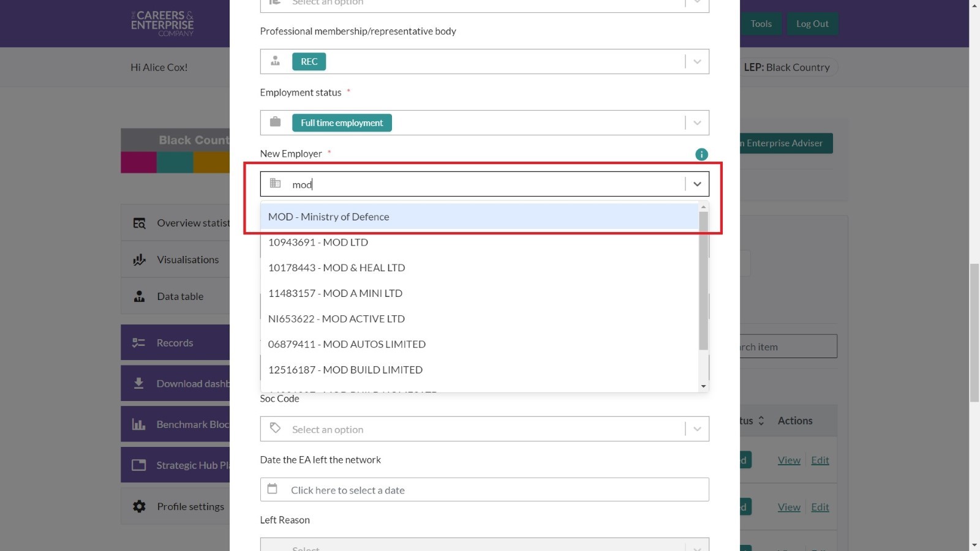
Task: Click the page scrollbar thumb
Action: [x=974, y=332]
